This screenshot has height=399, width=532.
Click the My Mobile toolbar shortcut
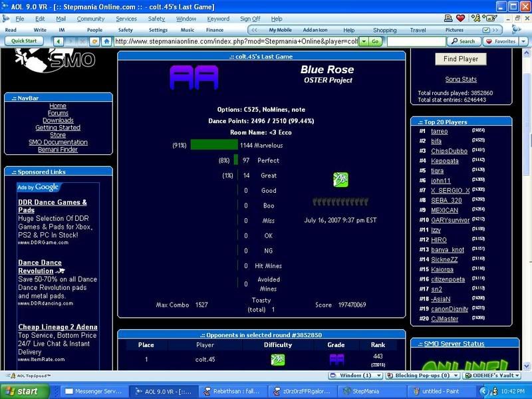coord(280,30)
